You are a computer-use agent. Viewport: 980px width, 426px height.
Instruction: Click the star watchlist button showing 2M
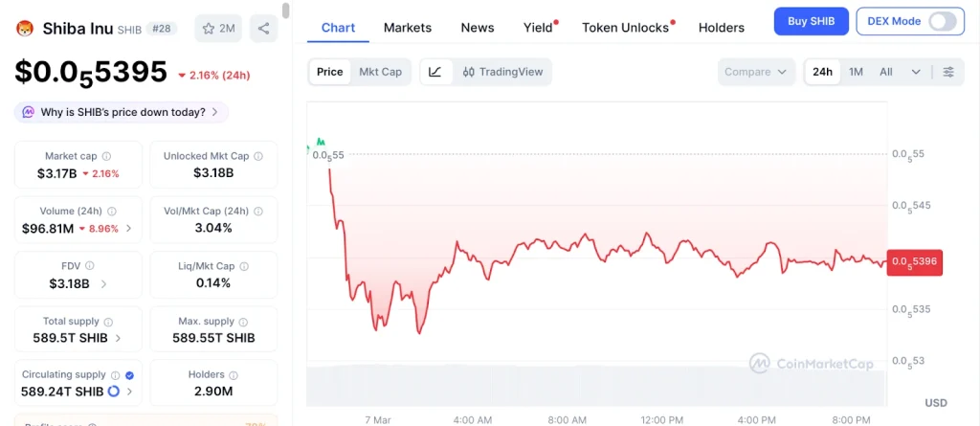point(218,28)
